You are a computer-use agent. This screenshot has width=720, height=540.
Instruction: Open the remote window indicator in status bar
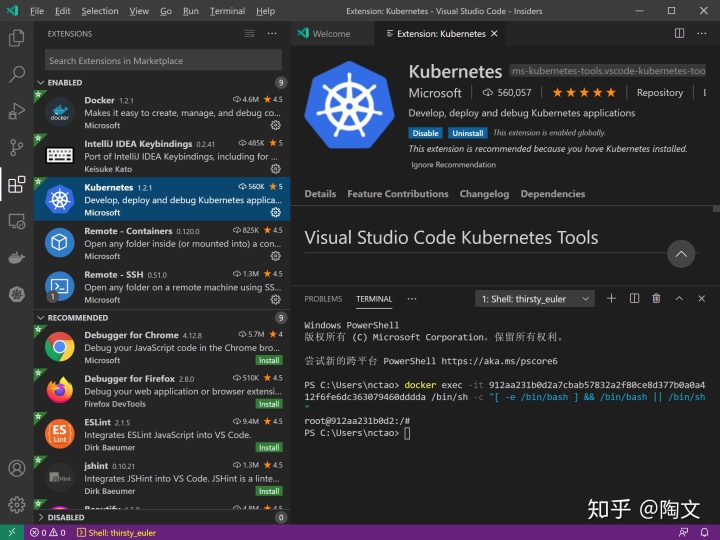point(12,532)
